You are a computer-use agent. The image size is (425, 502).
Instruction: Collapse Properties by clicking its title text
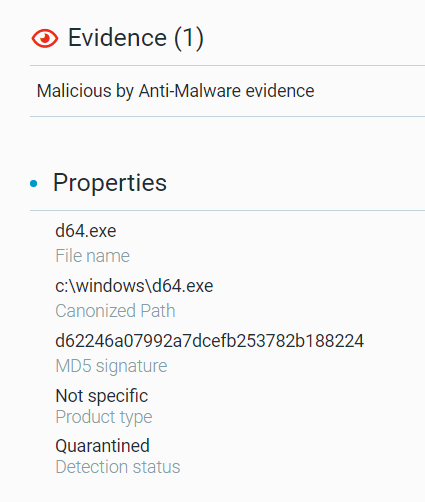pyautogui.click(x=110, y=183)
